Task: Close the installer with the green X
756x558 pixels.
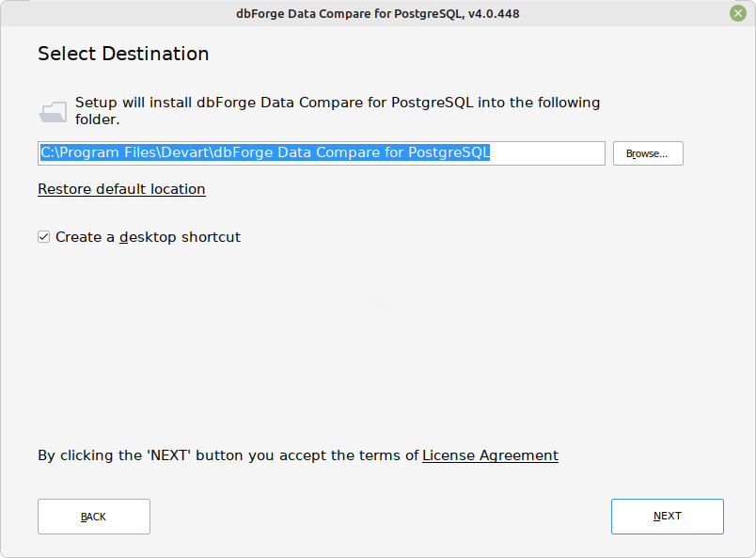Action: (738, 13)
